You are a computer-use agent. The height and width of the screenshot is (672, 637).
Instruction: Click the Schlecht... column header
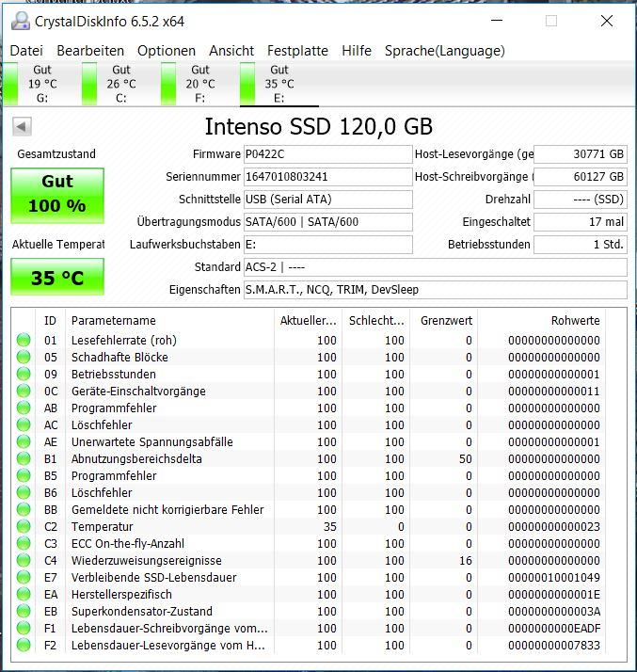point(376,321)
